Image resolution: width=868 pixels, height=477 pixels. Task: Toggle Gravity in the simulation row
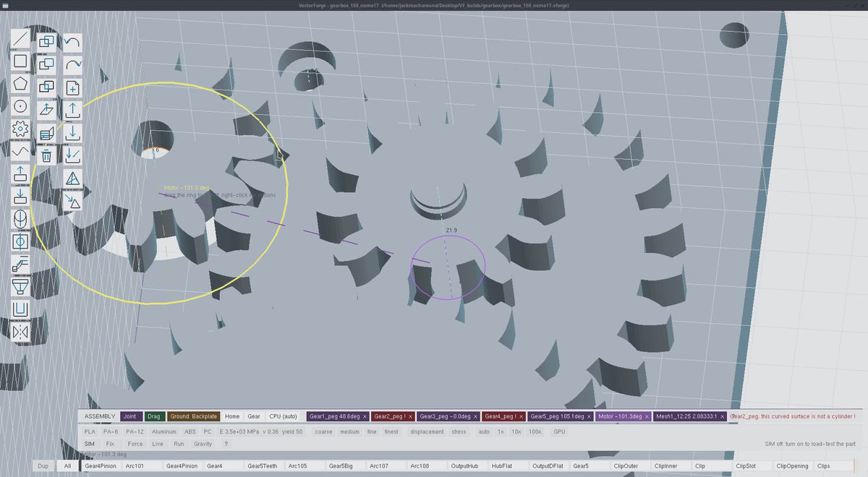pos(203,444)
